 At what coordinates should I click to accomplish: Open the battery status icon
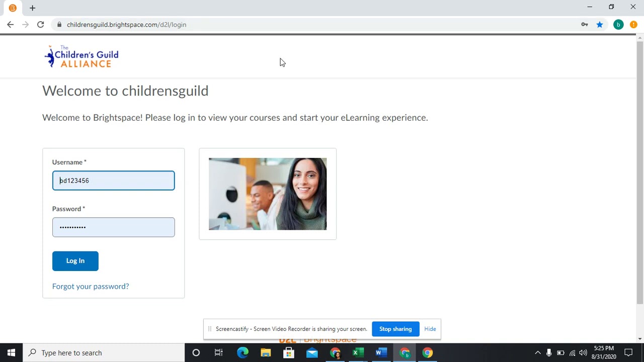coord(560,353)
